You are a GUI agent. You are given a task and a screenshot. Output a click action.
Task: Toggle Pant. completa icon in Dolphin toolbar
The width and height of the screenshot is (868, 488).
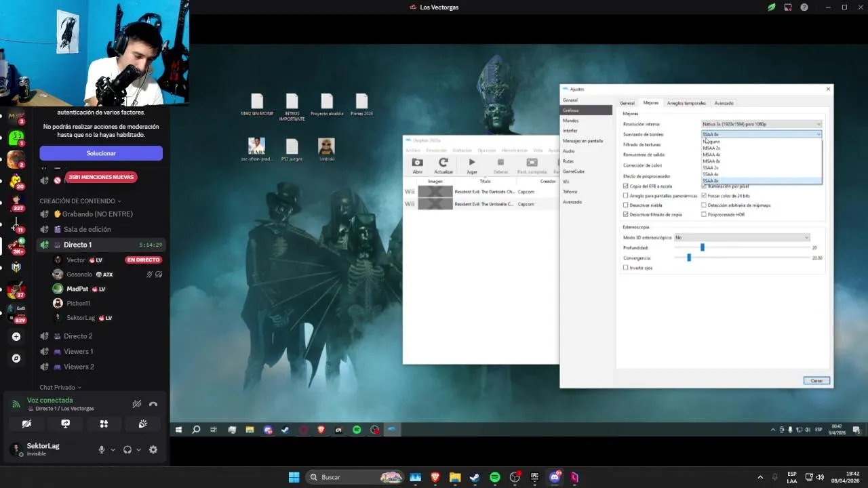point(532,163)
